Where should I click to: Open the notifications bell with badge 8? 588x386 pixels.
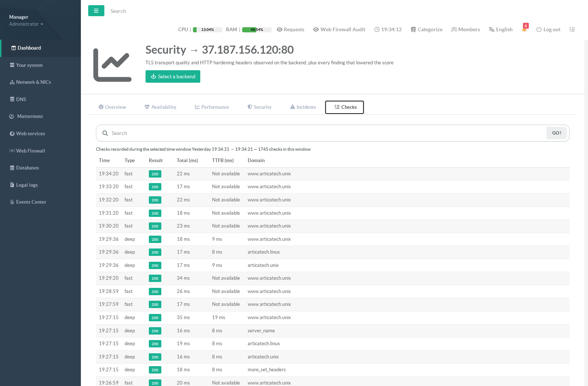[524, 29]
